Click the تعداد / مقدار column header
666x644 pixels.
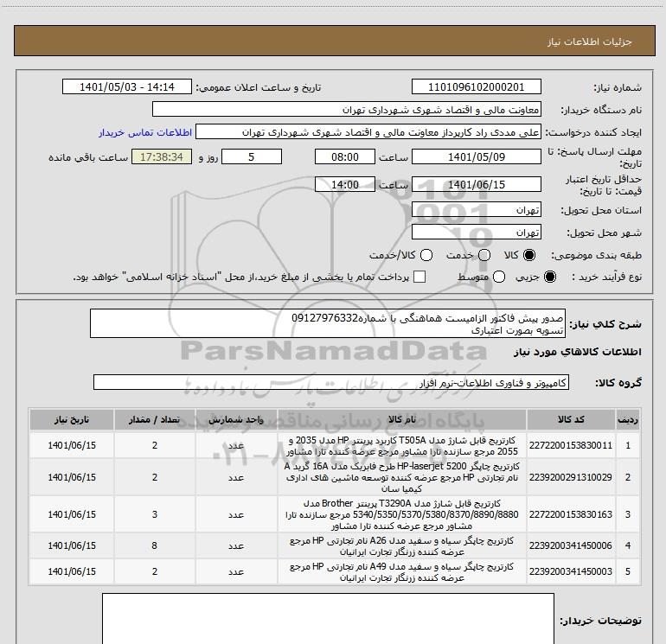[155, 419]
